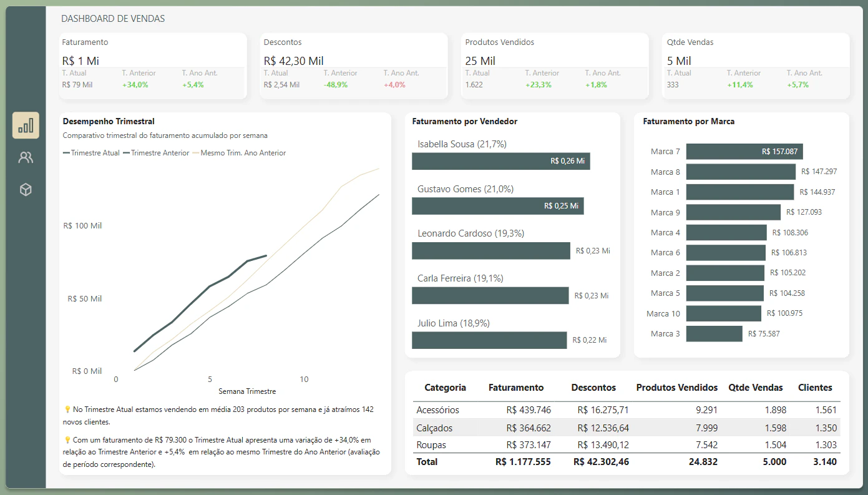Sort table by Descontos column header
Image resolution: width=868 pixels, height=495 pixels.
593,388
